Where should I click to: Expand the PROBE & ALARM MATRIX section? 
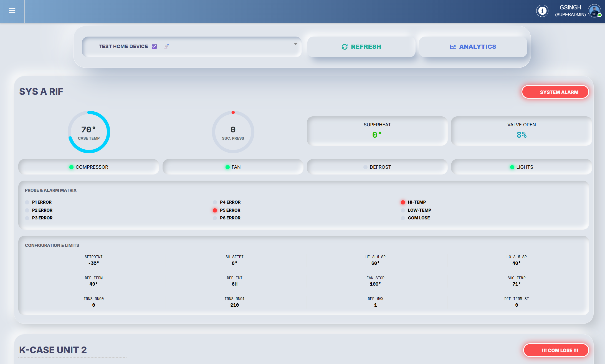[x=51, y=190]
